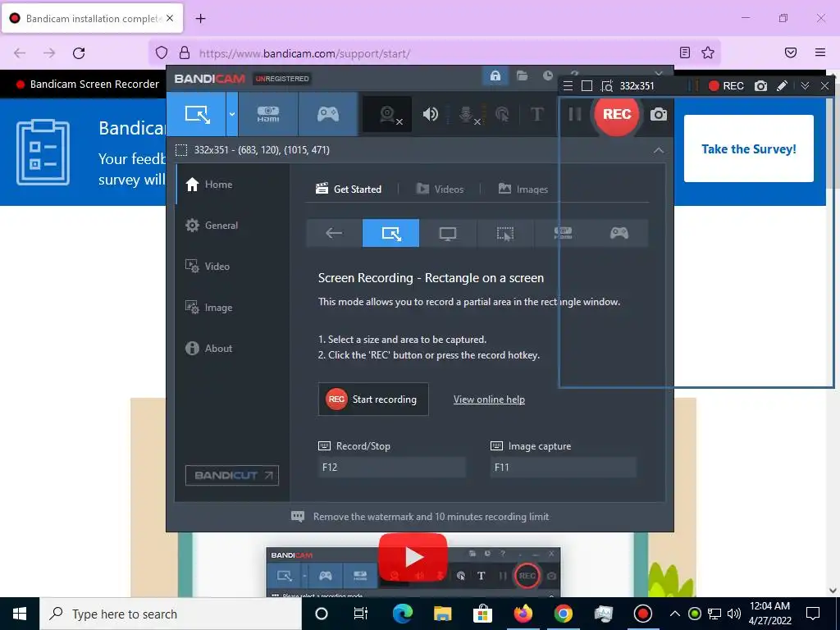Image resolution: width=840 pixels, height=630 pixels.
Task: Open the scheduled recording clock icon
Action: (547, 76)
